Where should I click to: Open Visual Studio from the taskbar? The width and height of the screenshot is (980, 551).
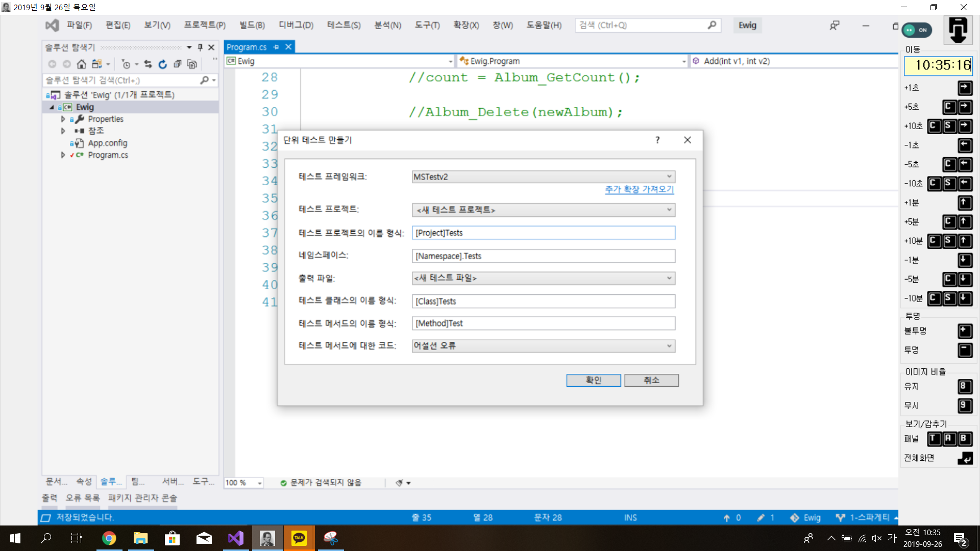pyautogui.click(x=236, y=538)
